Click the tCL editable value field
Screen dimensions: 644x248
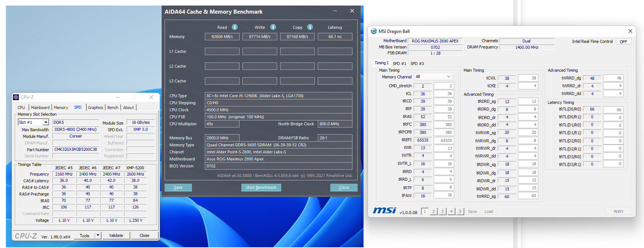pos(444,94)
